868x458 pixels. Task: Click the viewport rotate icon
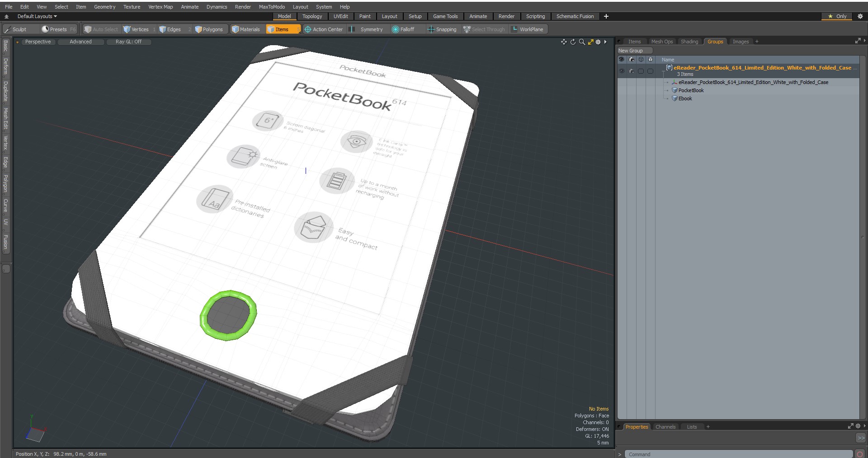(x=573, y=42)
